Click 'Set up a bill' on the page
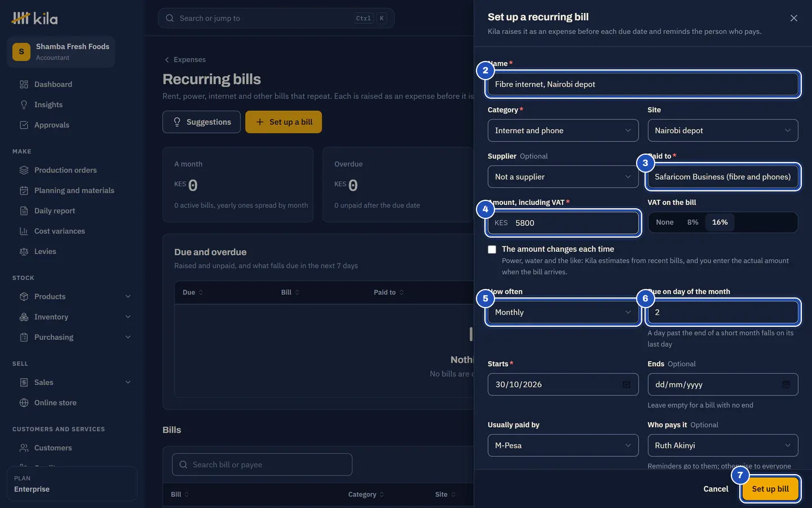This screenshot has height=508, width=812. 284,122
